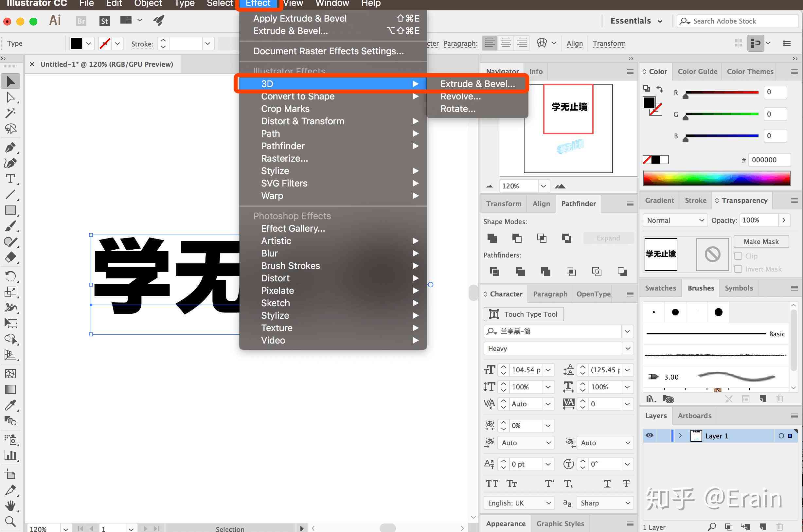Open the Navigator 120% zoom dropdown
803x532 pixels.
543,186
